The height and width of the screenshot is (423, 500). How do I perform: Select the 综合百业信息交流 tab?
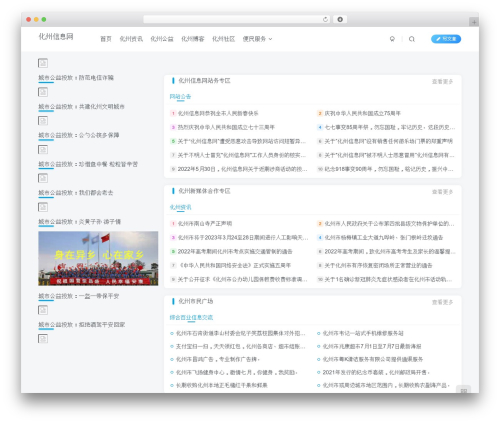tap(191, 318)
